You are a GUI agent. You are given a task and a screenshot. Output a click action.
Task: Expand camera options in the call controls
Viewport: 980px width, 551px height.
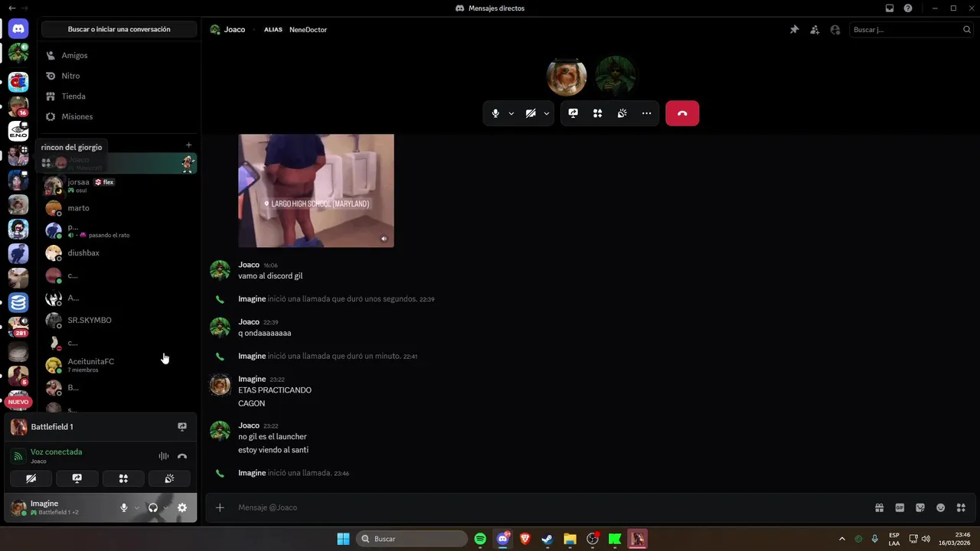547,113
